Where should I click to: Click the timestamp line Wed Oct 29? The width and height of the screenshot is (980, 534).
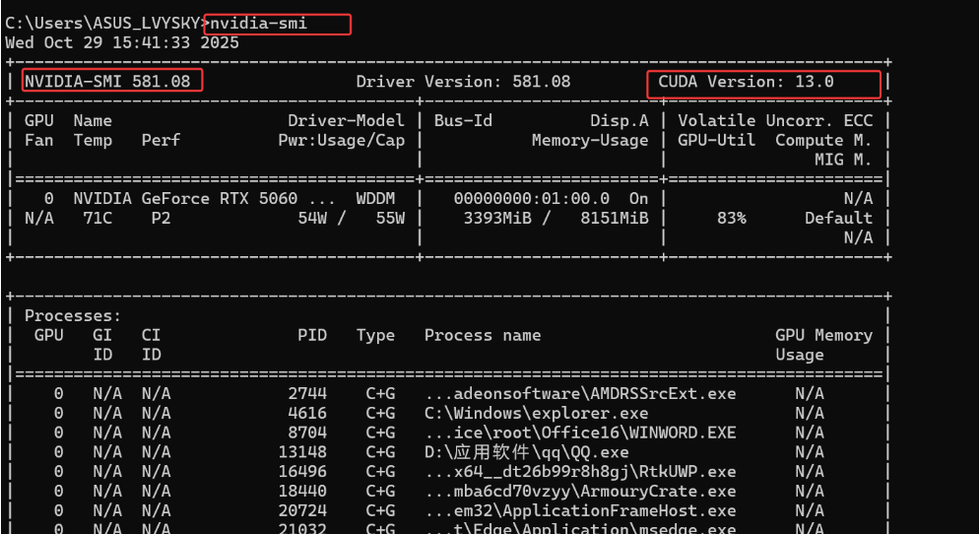[x=122, y=42]
